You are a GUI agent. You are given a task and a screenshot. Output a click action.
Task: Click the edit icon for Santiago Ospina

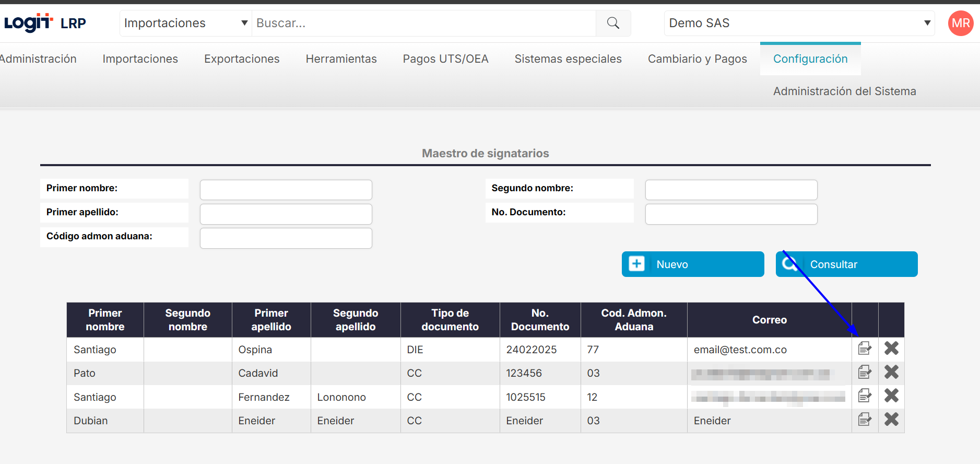click(865, 349)
